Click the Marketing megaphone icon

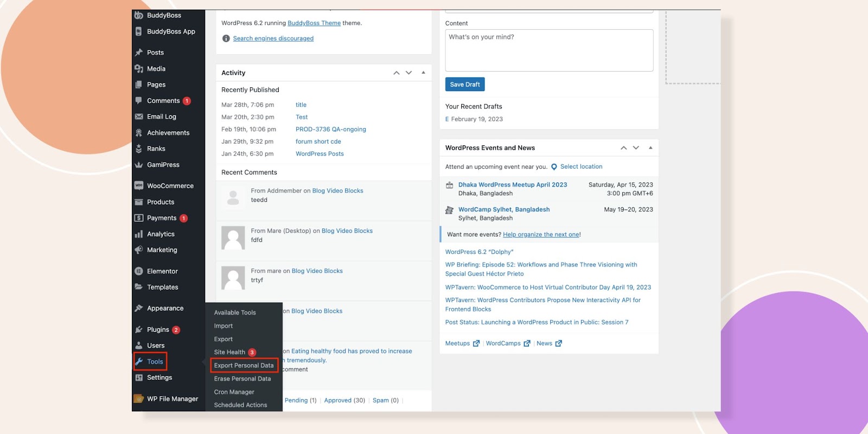point(139,250)
